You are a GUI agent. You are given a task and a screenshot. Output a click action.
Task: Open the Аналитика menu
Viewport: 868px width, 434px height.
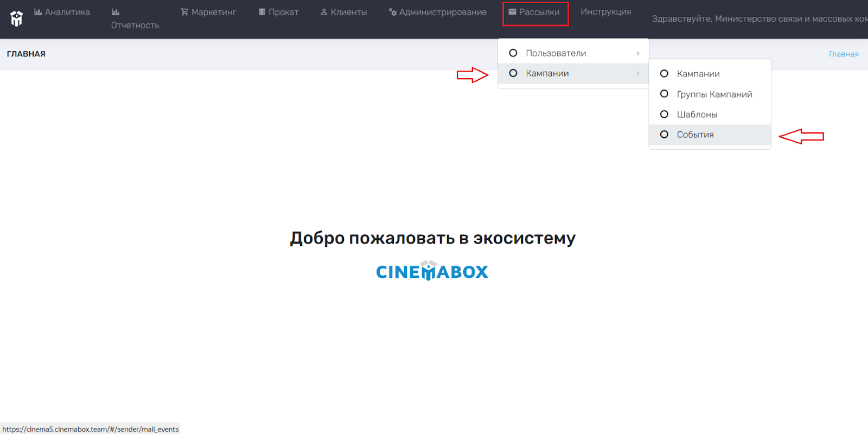coord(62,12)
